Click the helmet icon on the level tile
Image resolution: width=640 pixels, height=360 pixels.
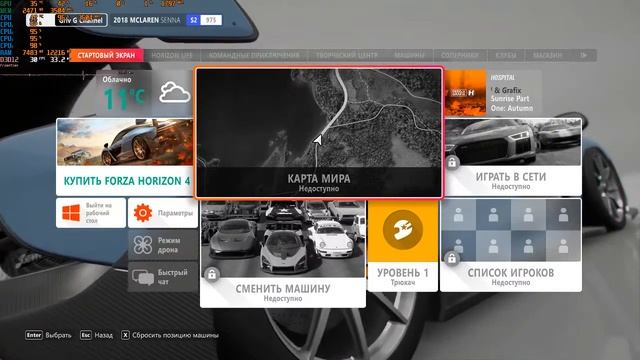(x=402, y=230)
